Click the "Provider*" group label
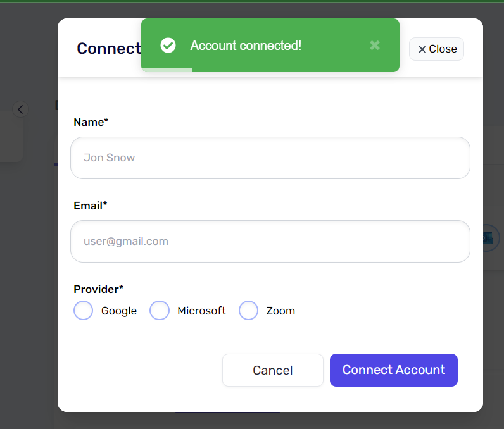This screenshot has width=504, height=429. [98, 289]
